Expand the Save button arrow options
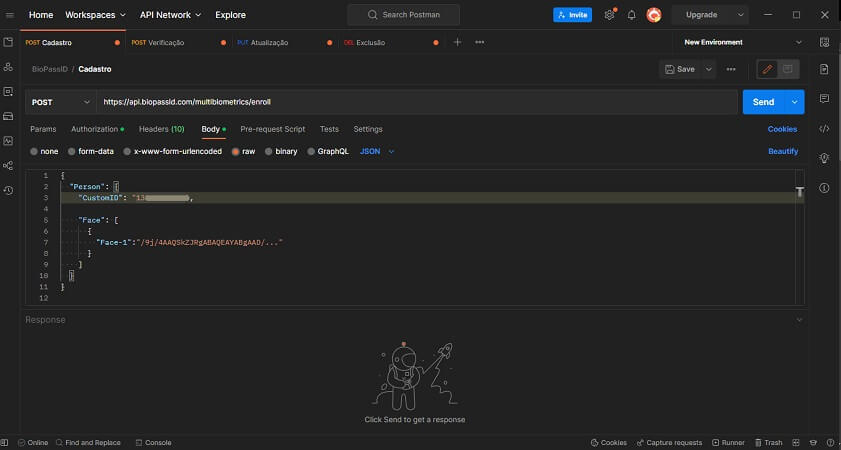The width and height of the screenshot is (841, 450). click(709, 69)
